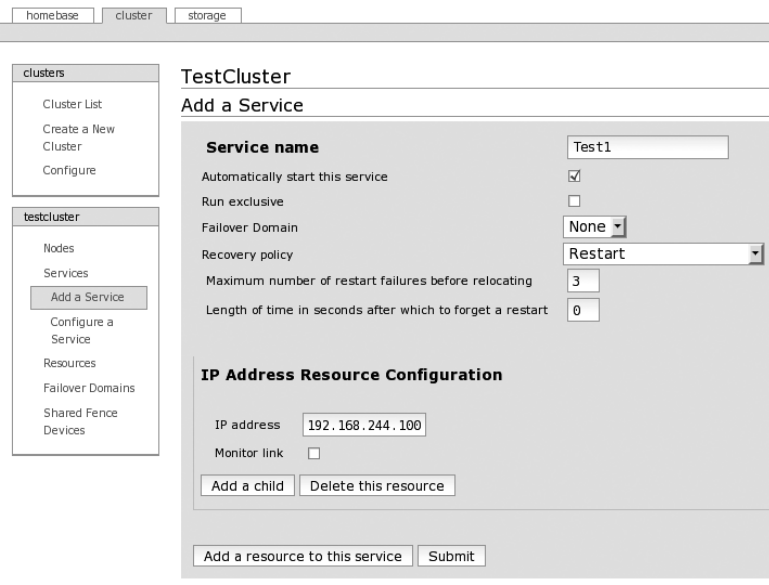Viewport: 769px width, 585px height.
Task: Enable the Run exclusive checkbox
Action: coord(574,201)
